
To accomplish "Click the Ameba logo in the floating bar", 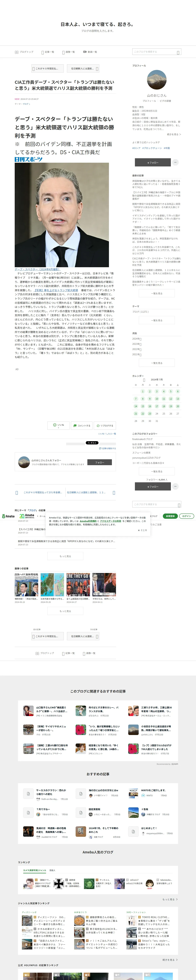I will tap(8, 516).
